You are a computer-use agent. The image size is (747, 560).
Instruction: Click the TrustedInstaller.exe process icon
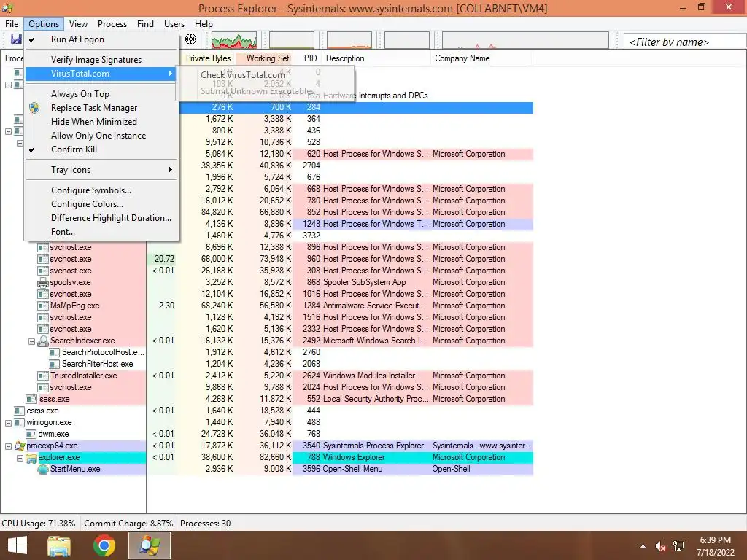click(43, 376)
